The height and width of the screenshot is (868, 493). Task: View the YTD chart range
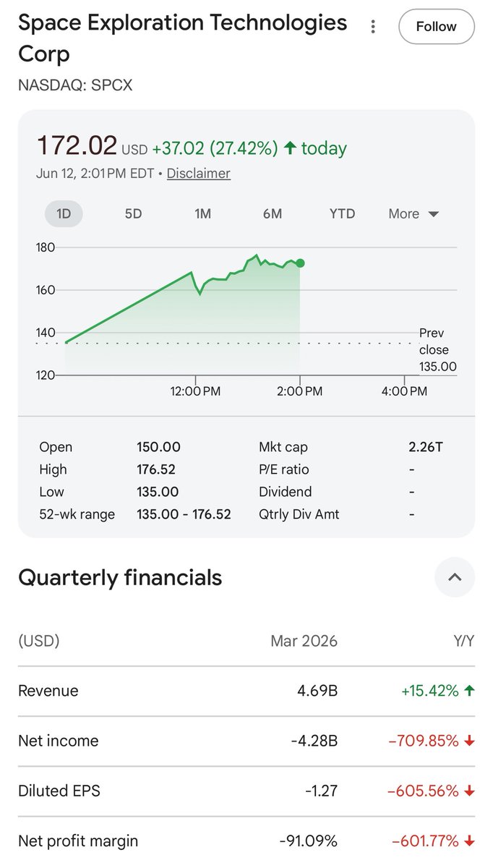point(343,214)
